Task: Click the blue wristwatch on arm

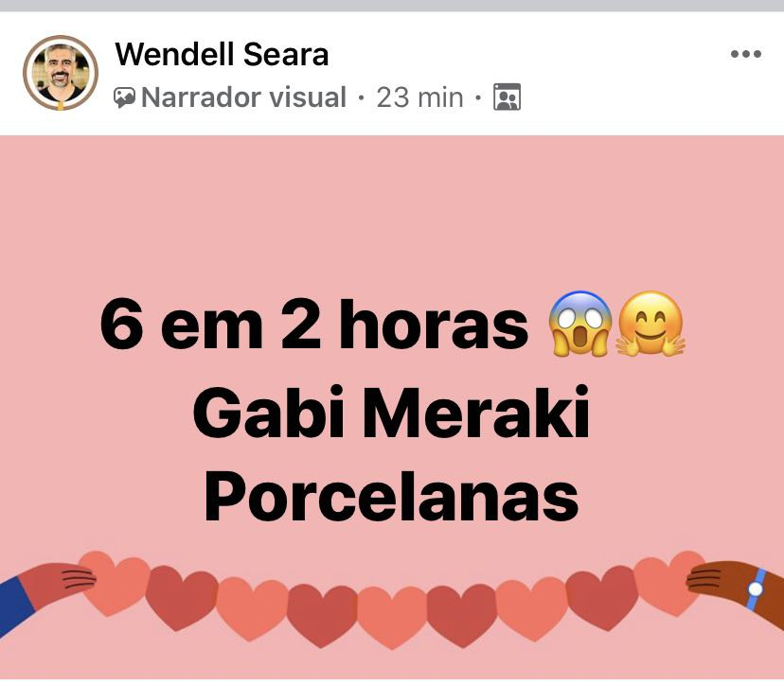Action: click(x=756, y=589)
